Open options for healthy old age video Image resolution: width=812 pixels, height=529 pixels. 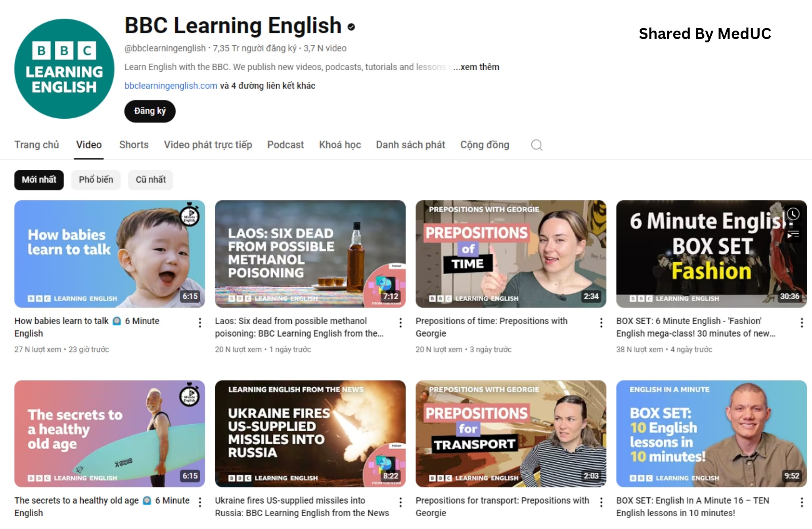coord(200,502)
